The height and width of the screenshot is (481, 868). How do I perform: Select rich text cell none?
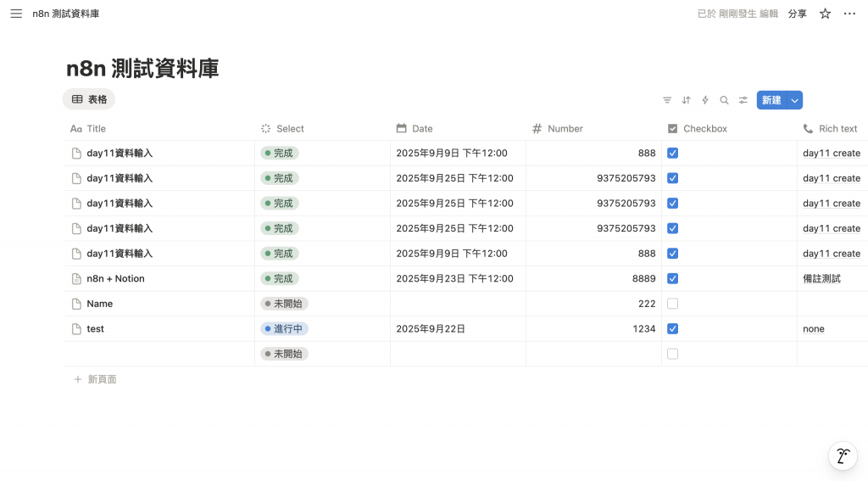click(x=832, y=329)
